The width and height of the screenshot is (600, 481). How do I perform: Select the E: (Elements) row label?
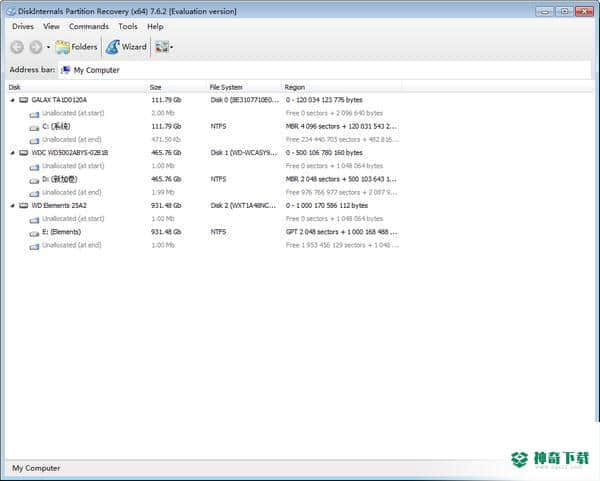point(62,232)
